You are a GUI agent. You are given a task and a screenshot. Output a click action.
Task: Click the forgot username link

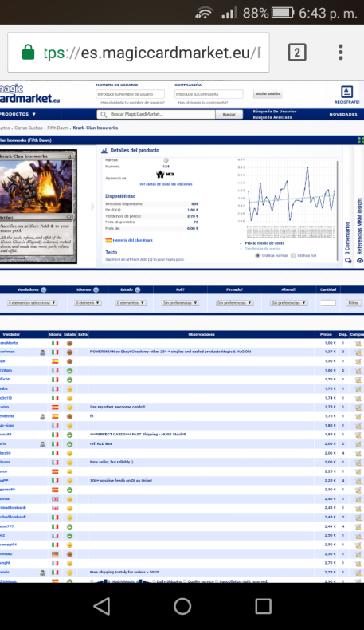click(132, 102)
